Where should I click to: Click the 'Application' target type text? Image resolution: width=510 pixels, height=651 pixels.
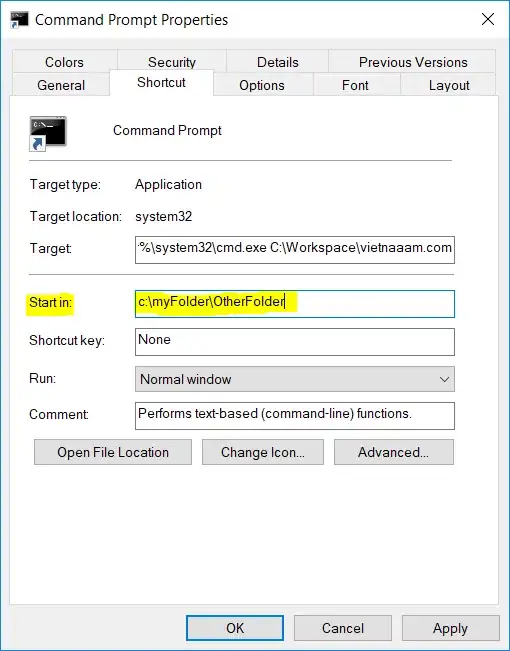(x=168, y=184)
